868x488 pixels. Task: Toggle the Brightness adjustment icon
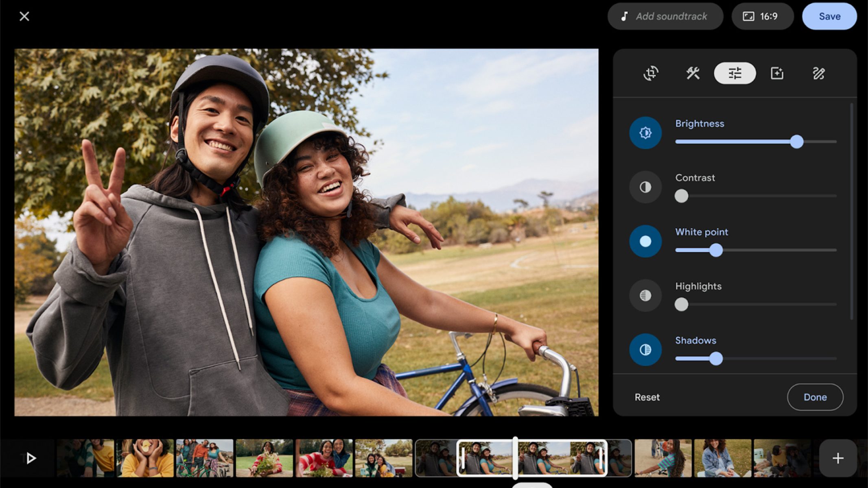coord(645,133)
